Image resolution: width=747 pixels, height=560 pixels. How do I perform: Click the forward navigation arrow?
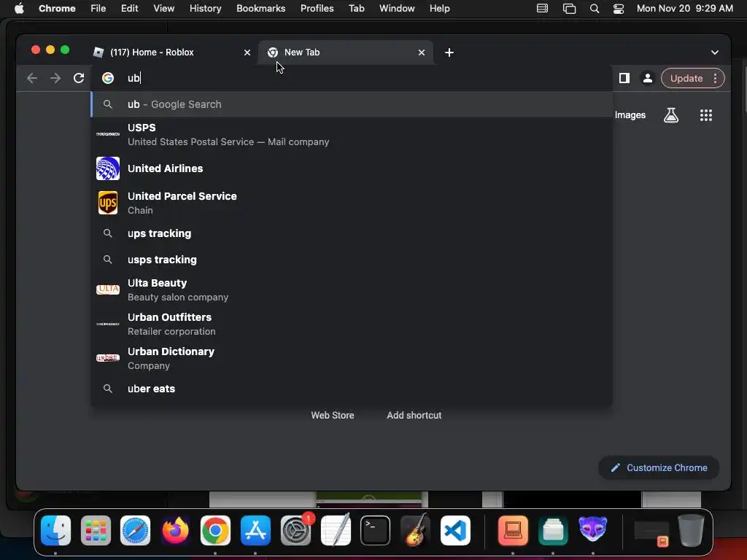(55, 78)
